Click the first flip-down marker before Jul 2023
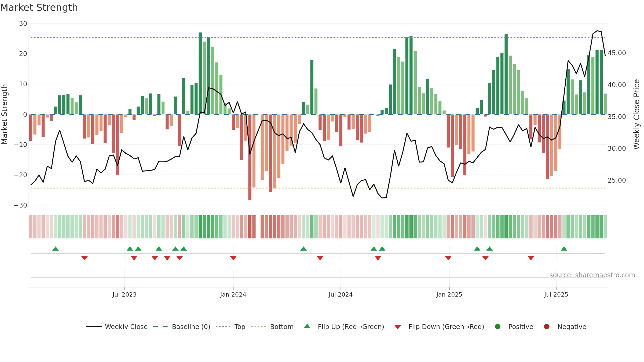This screenshot has width=644, height=362. click(85, 258)
